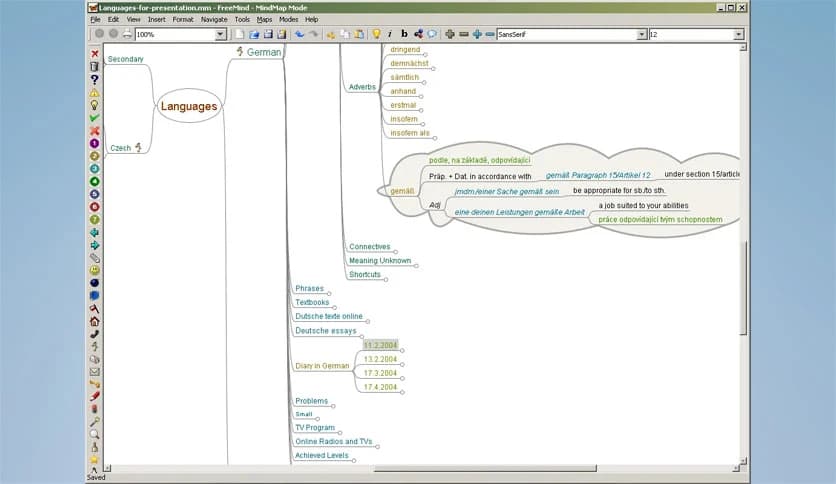Image resolution: width=836 pixels, height=484 pixels.
Task: Add the smiley face icon
Action: click(94, 270)
